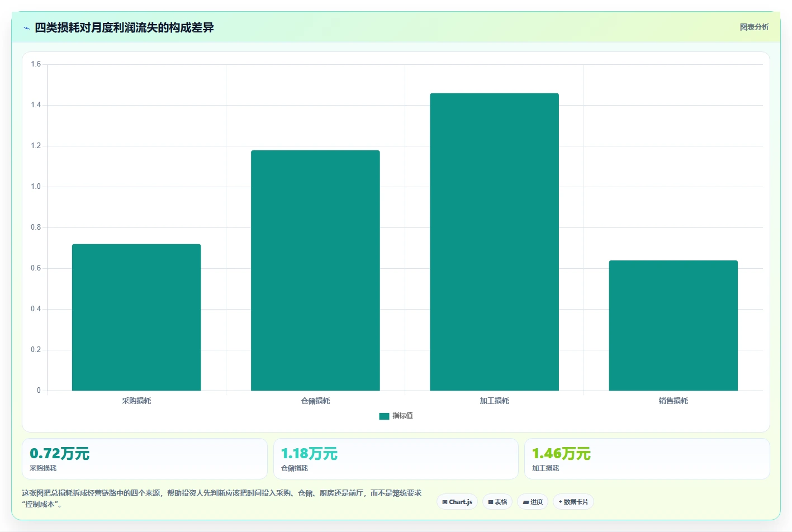Open the 图表分析 label in the header
The height and width of the screenshot is (532, 792).
point(754,27)
